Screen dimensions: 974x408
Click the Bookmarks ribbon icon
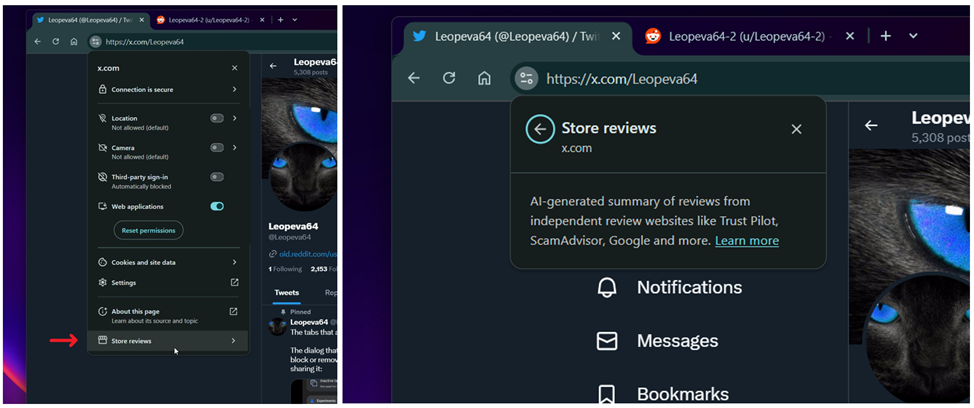(x=607, y=393)
